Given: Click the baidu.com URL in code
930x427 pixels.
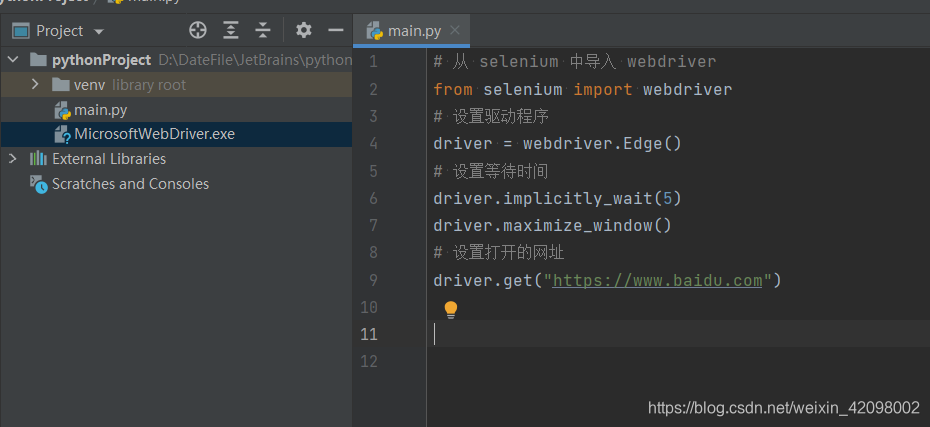Looking at the screenshot, I should (657, 280).
